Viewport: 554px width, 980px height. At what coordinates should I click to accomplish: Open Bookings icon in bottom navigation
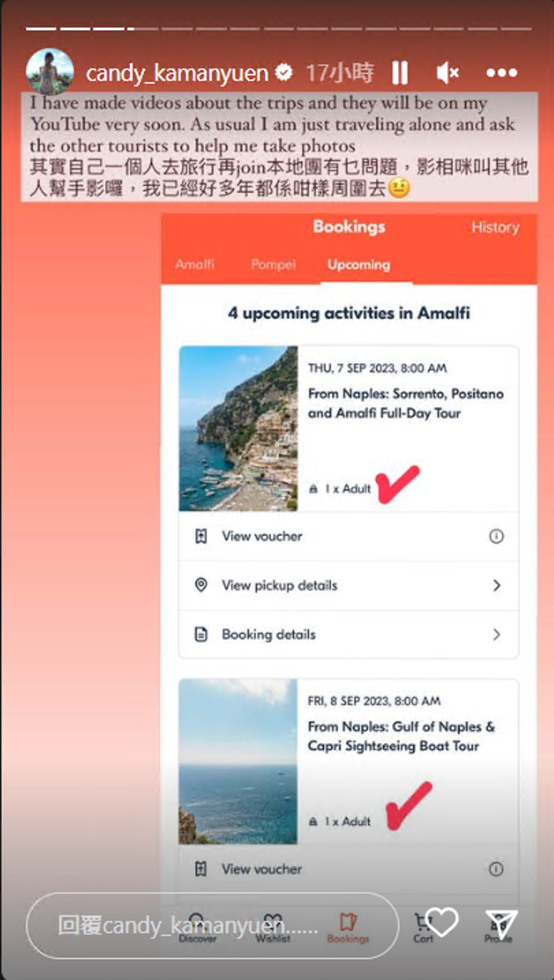coord(348,927)
